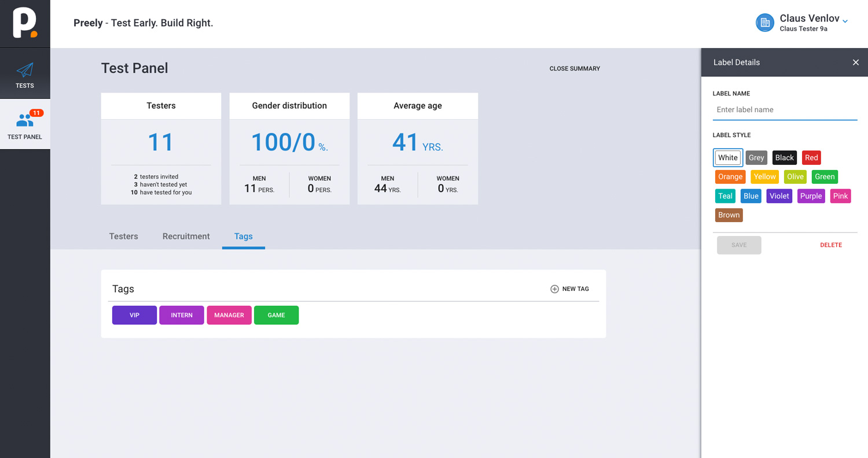868x458 pixels.
Task: Pick the Yellow label style
Action: (765, 177)
